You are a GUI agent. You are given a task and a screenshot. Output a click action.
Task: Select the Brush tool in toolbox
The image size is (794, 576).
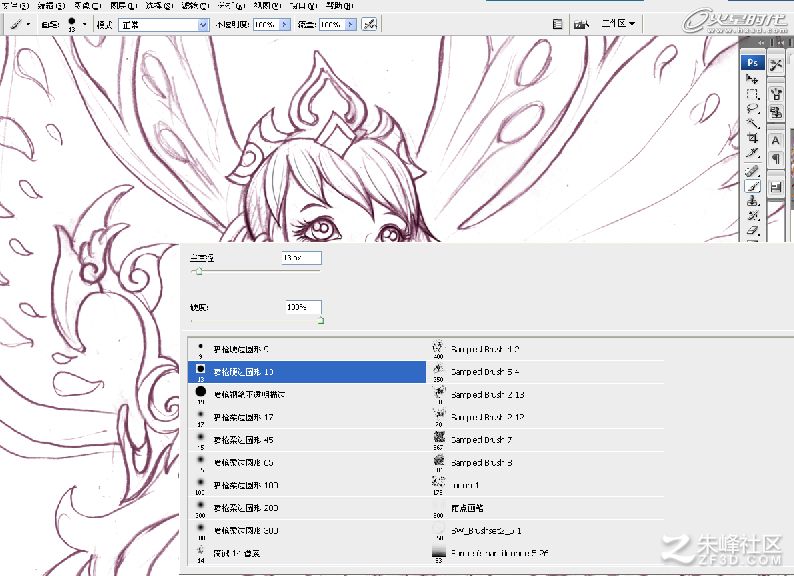pyautogui.click(x=752, y=186)
